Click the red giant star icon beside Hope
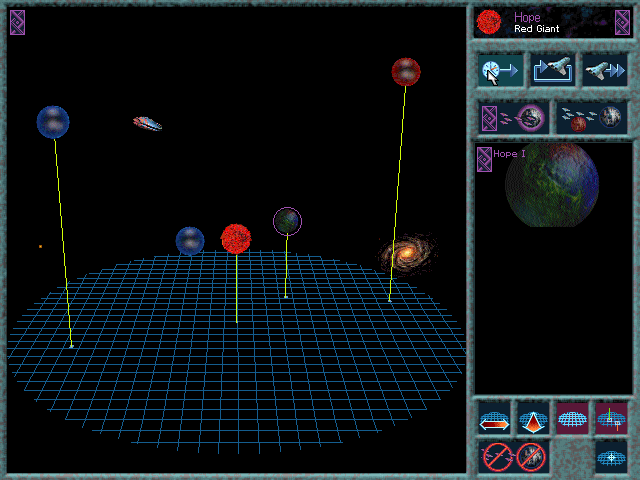Viewport: 640px width, 480px height. (x=489, y=22)
